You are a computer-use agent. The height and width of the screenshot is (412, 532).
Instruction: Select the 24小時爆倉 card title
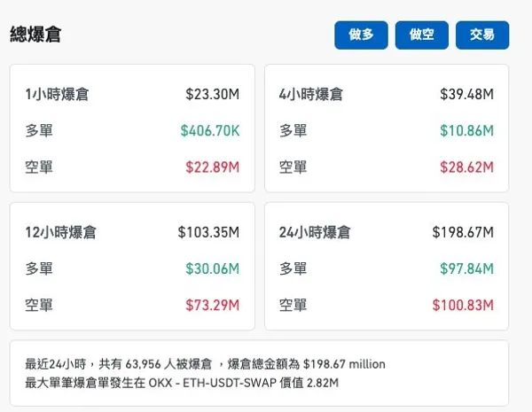tap(315, 232)
